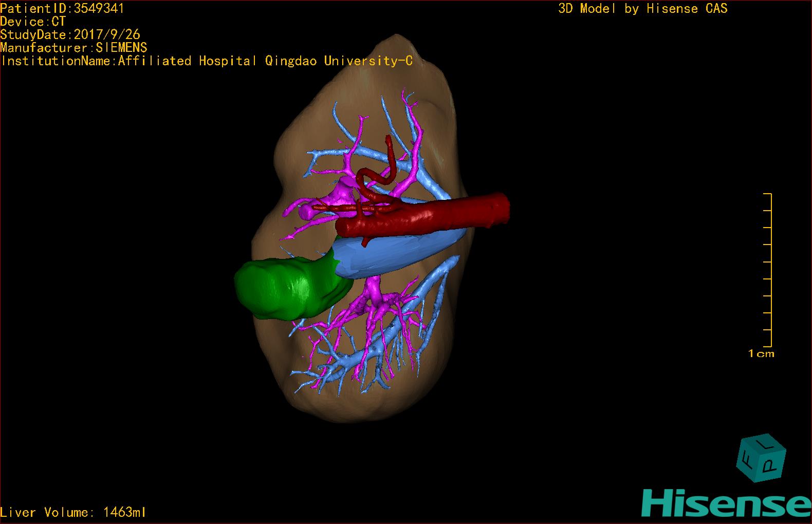Click the 3D Model by Hisense CAS title
This screenshot has width=812, height=524.
[x=643, y=9]
